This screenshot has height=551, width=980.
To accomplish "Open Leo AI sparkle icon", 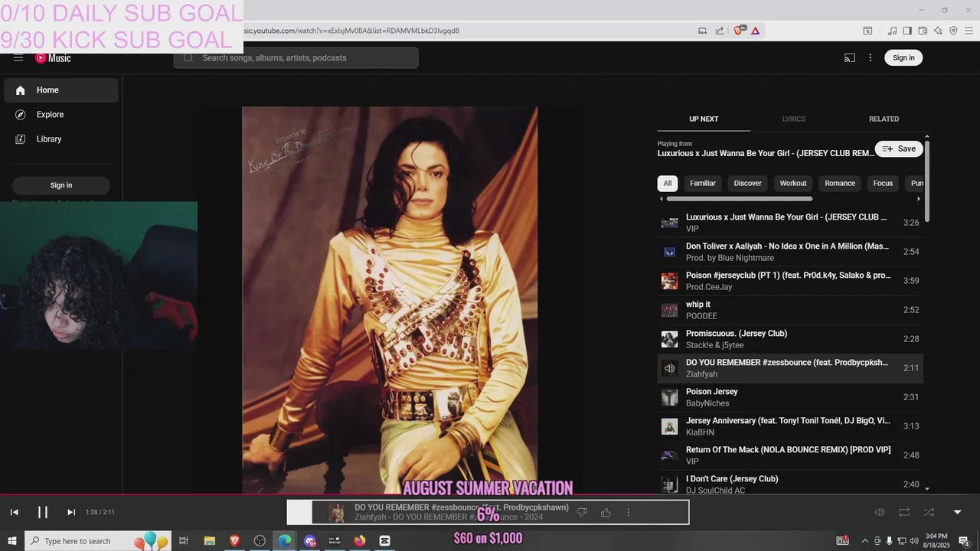I will coord(938,31).
